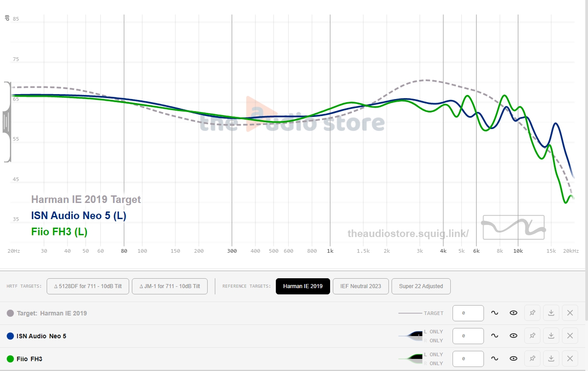Click the gray Harman target color dot
The width and height of the screenshot is (588, 371).
point(10,313)
